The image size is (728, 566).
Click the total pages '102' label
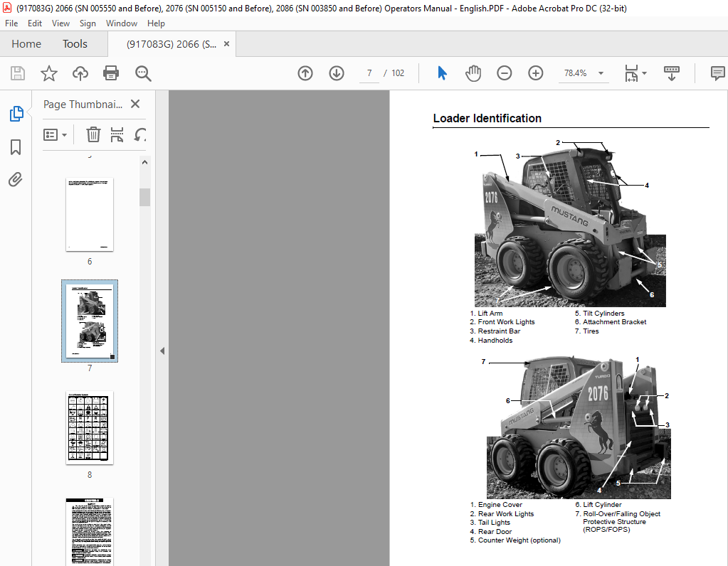click(x=398, y=73)
